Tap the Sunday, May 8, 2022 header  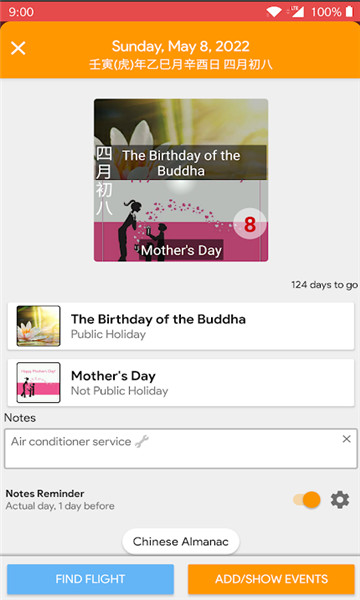[181, 46]
